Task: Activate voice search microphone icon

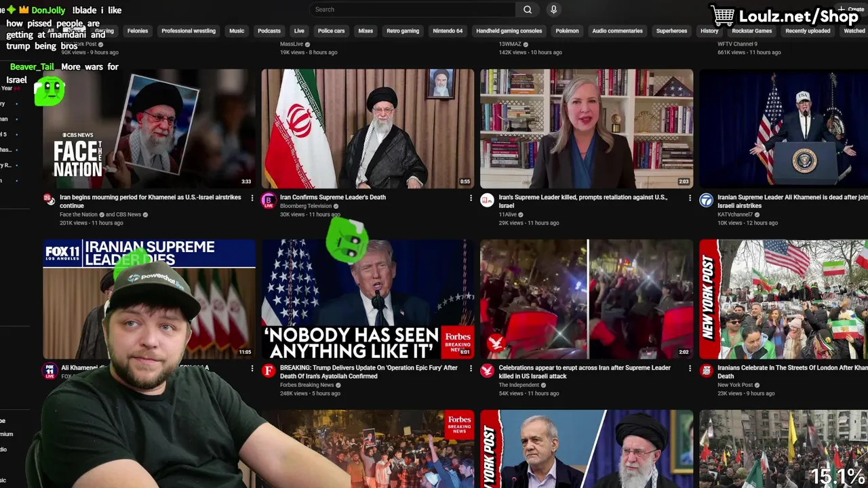Action: pyautogui.click(x=553, y=9)
